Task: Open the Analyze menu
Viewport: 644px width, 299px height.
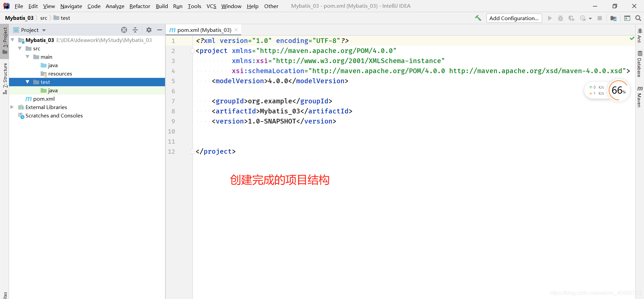Action: pyautogui.click(x=115, y=6)
